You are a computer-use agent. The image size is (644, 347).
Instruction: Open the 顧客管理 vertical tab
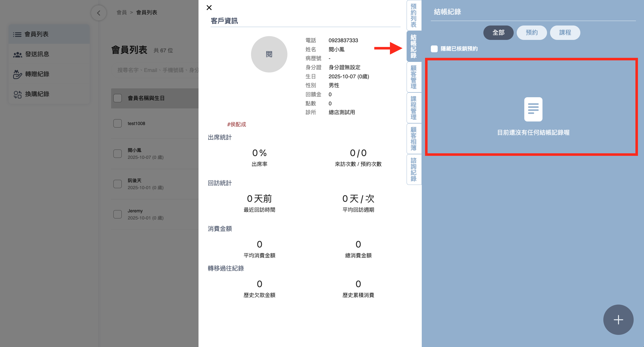pos(414,77)
